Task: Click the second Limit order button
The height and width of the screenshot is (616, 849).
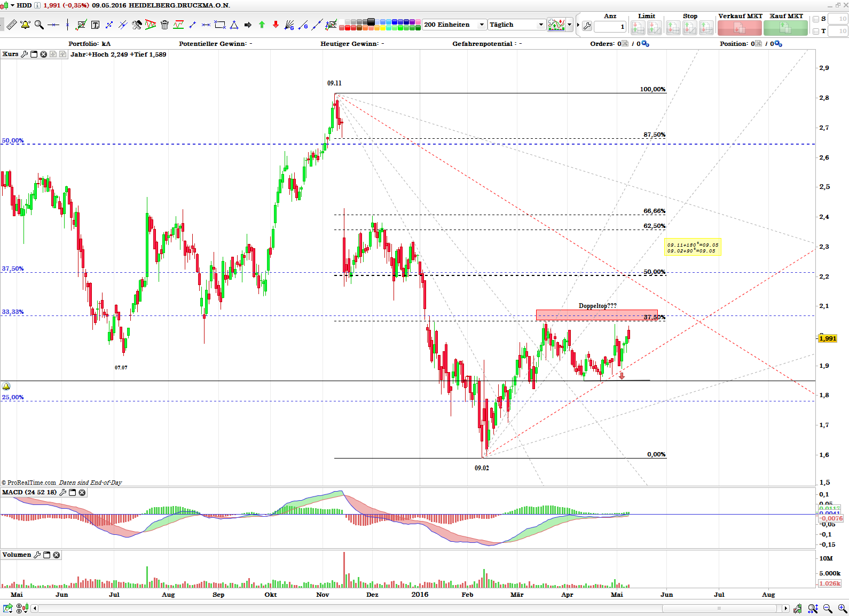Action: (655, 28)
